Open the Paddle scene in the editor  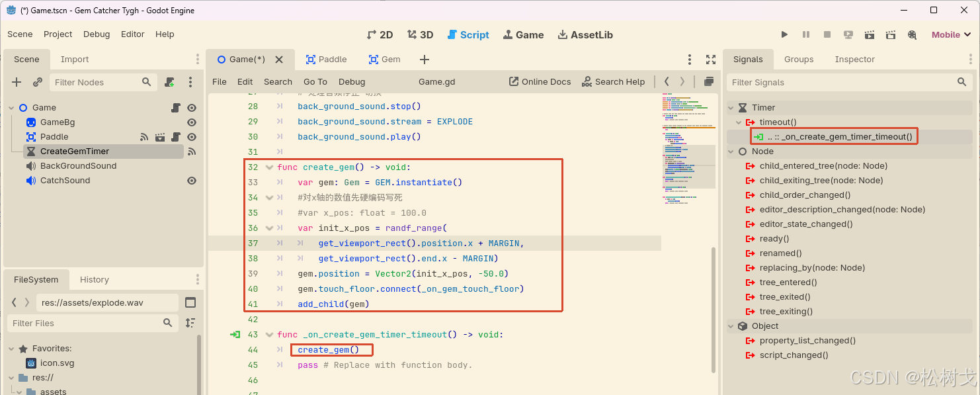(160, 137)
